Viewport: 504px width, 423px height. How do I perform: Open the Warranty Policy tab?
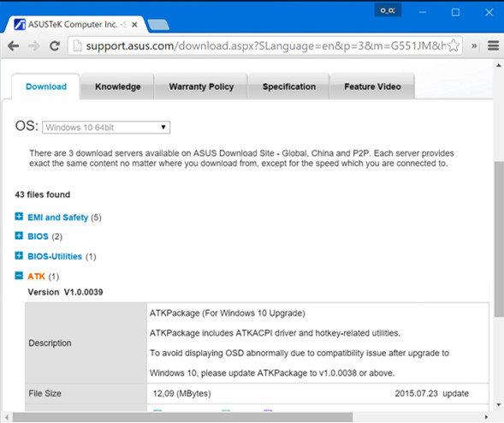pos(201,86)
